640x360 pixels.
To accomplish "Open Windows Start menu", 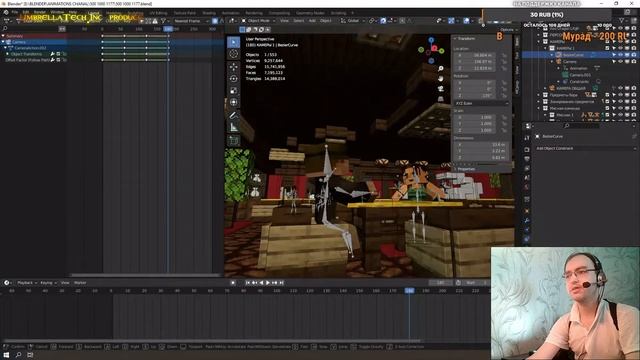I will tap(6, 355).
